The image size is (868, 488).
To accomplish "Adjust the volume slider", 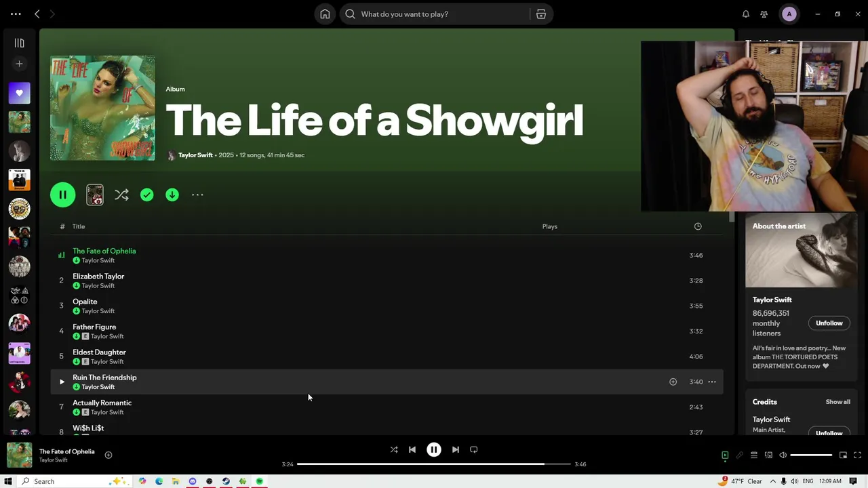I will [x=811, y=455].
